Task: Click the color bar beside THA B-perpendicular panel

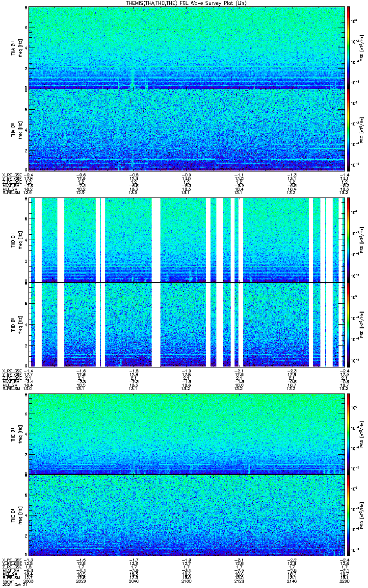Action: click(x=348, y=48)
